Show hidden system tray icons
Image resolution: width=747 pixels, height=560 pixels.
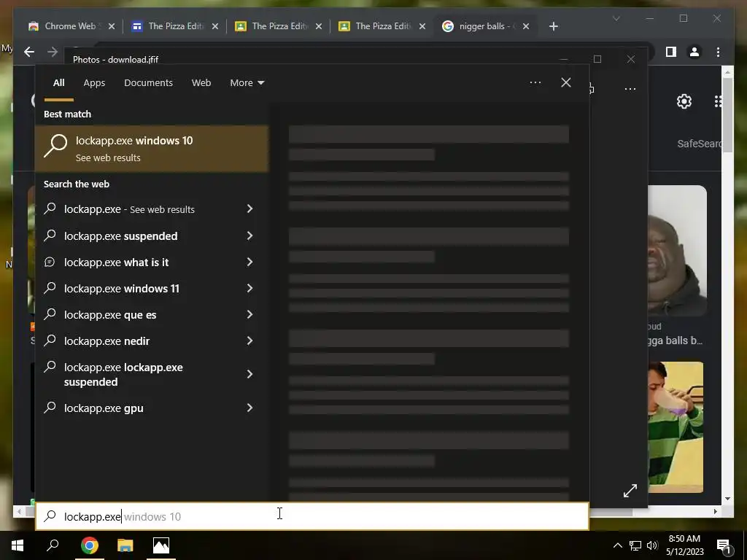pos(617,545)
